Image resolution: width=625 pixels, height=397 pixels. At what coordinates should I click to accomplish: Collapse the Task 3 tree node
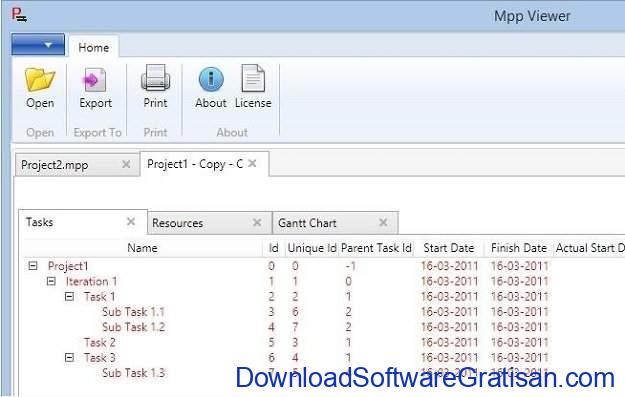pos(69,358)
